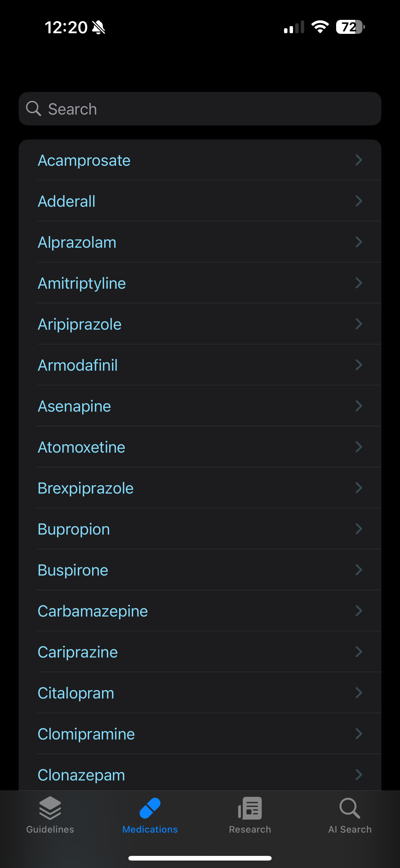The width and height of the screenshot is (400, 868).
Task: Tap the Medications pill icon
Action: pyautogui.click(x=150, y=808)
